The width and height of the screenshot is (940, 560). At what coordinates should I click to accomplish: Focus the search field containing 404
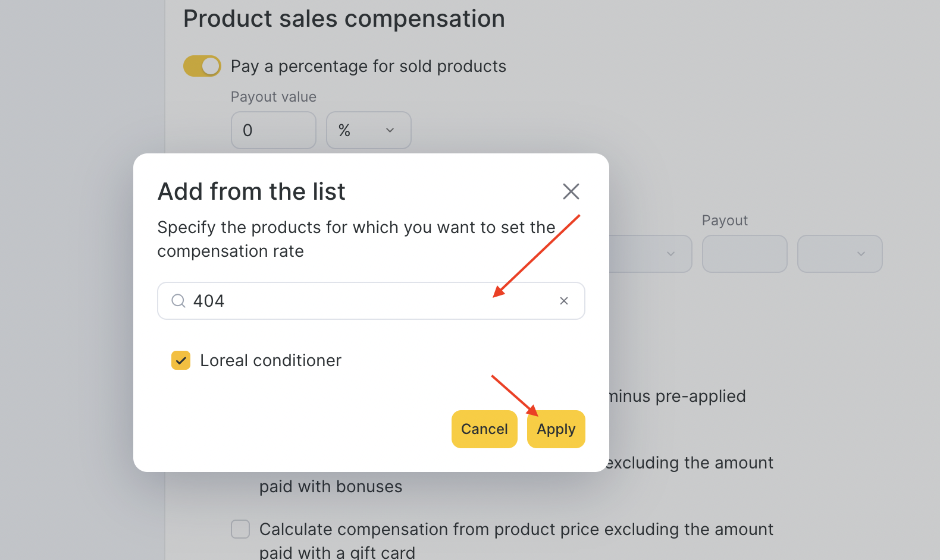[x=371, y=301]
